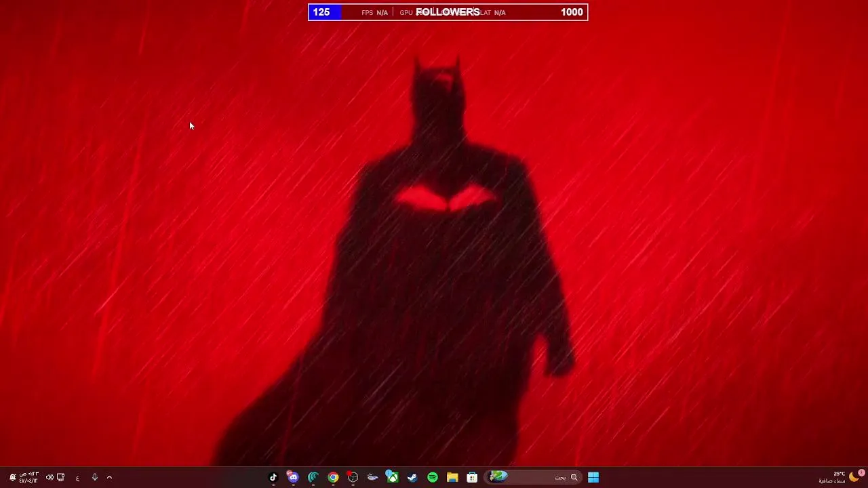Open the volume speaker control
This screenshot has width=868, height=488.
point(50,477)
